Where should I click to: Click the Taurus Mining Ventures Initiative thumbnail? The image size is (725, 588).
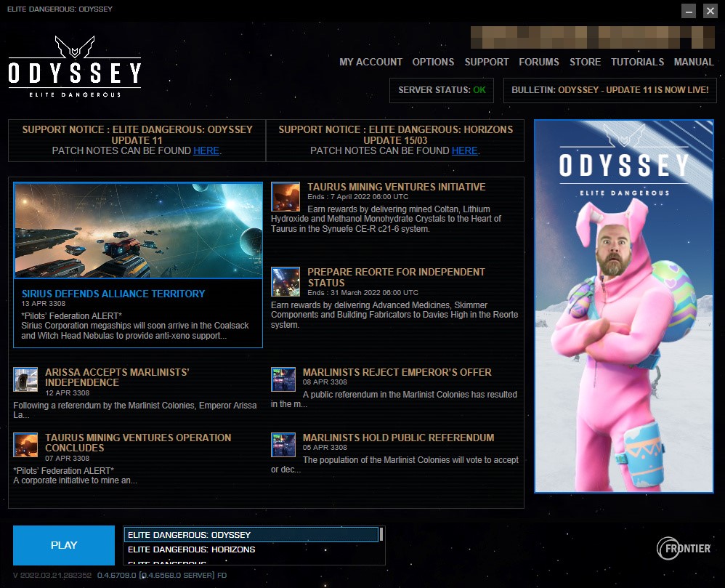point(285,197)
